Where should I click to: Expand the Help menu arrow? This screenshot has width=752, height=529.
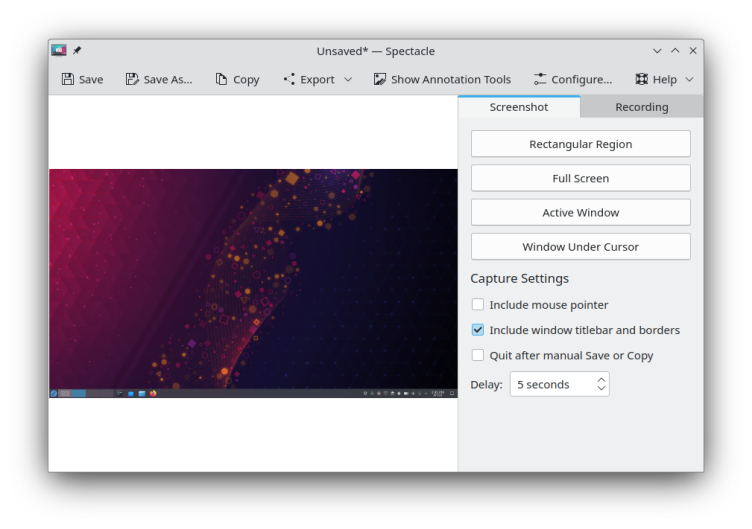click(x=689, y=79)
